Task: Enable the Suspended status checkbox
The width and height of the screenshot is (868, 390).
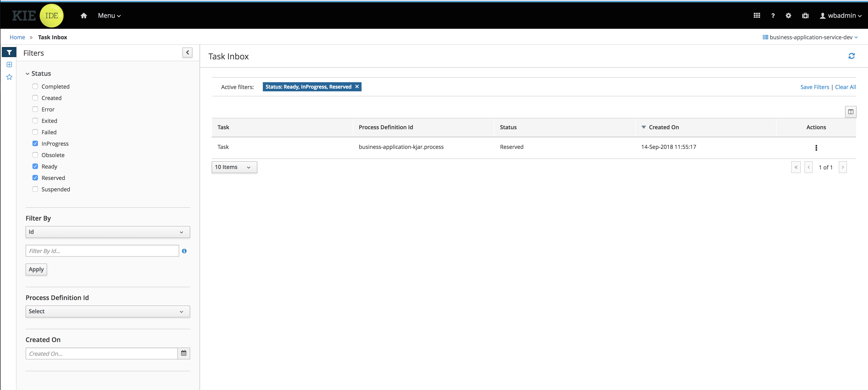Action: click(x=35, y=189)
